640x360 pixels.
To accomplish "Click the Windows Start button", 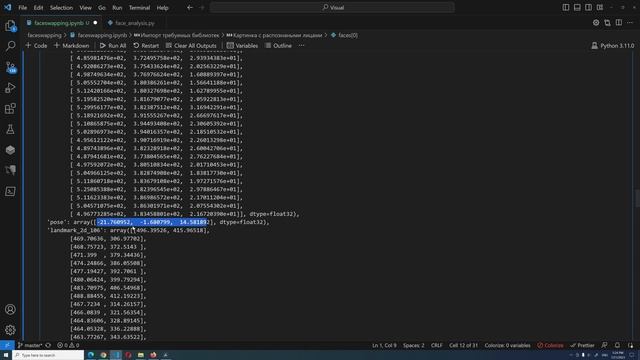I will [6, 355].
